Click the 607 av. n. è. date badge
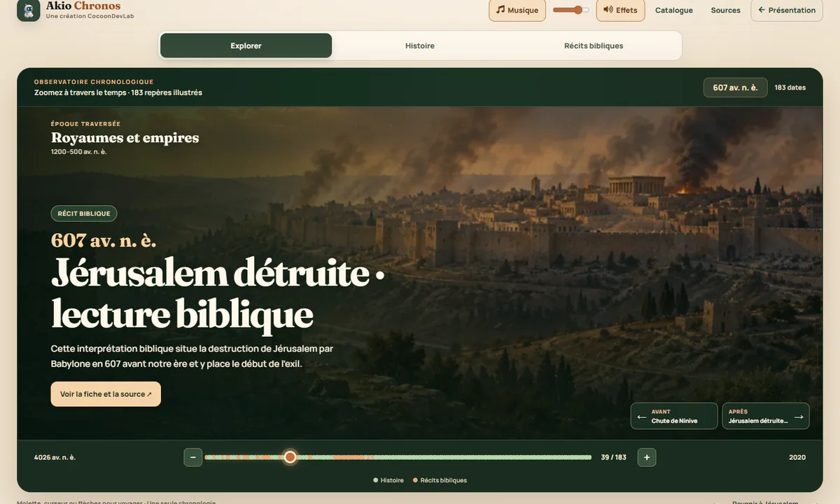Image resolution: width=840 pixels, height=504 pixels. click(735, 87)
